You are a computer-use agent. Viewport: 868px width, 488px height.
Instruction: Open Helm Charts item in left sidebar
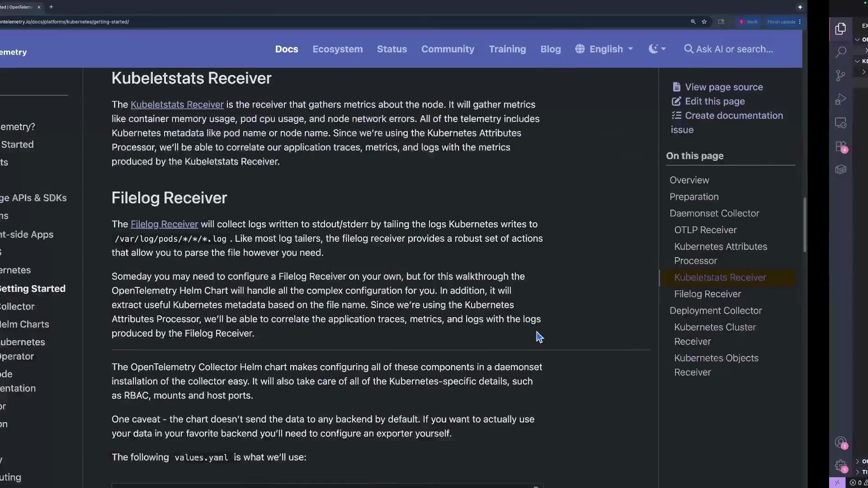[24, 324]
